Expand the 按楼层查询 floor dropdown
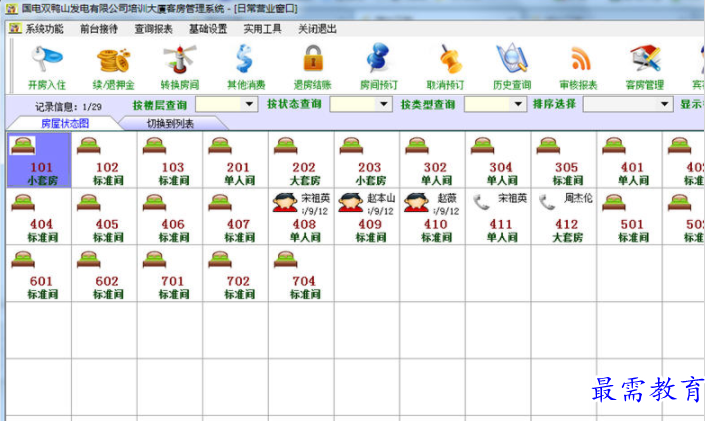The image size is (713, 421). pyautogui.click(x=249, y=104)
